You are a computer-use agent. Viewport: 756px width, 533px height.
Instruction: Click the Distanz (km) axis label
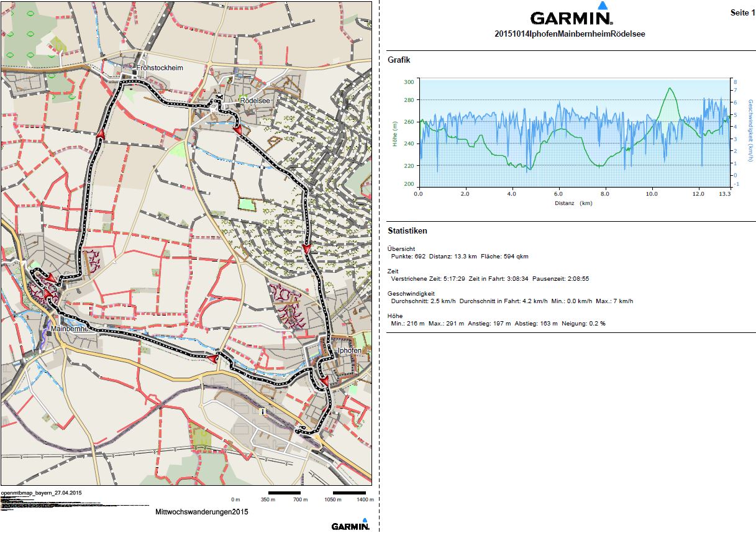573,203
